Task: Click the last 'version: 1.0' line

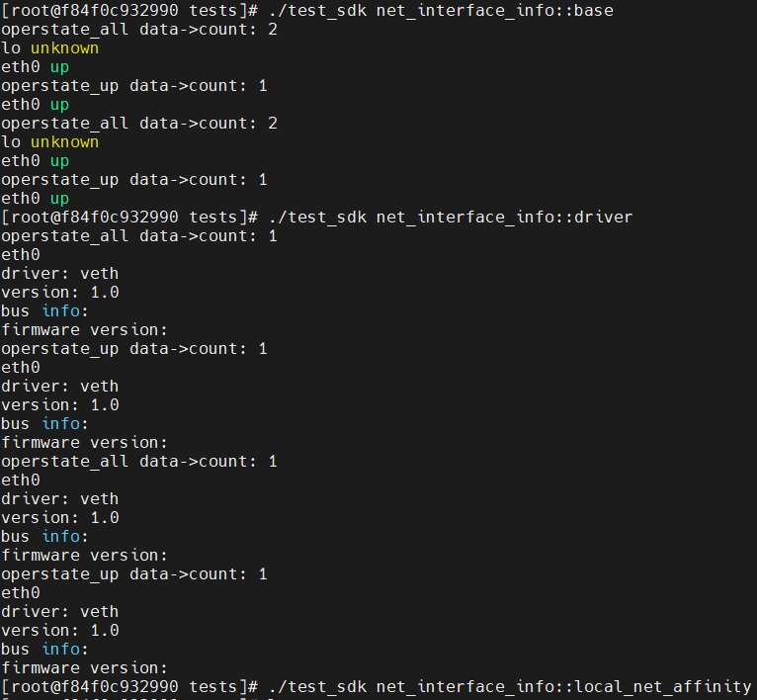Action: pos(60,631)
